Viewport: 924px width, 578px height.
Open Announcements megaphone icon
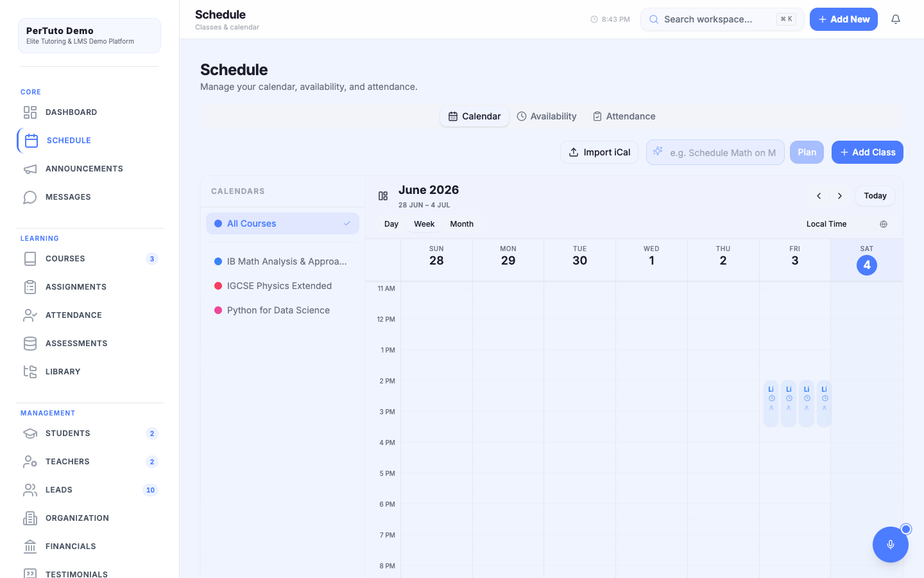click(x=30, y=169)
